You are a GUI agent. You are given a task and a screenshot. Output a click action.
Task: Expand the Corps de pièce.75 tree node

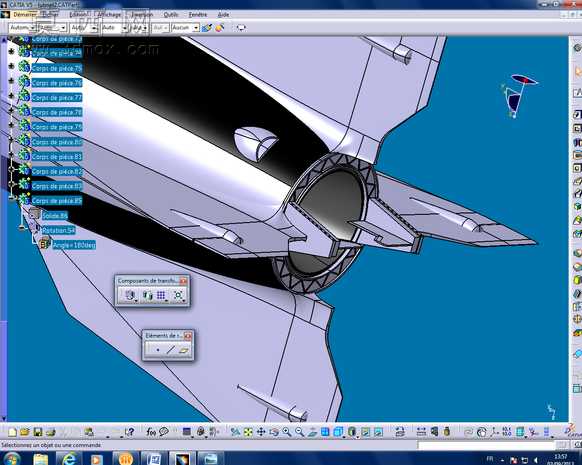(x=11, y=66)
